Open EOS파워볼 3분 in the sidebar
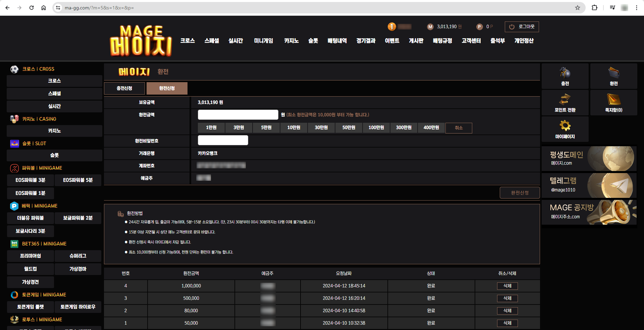644x330 pixels. (31, 180)
